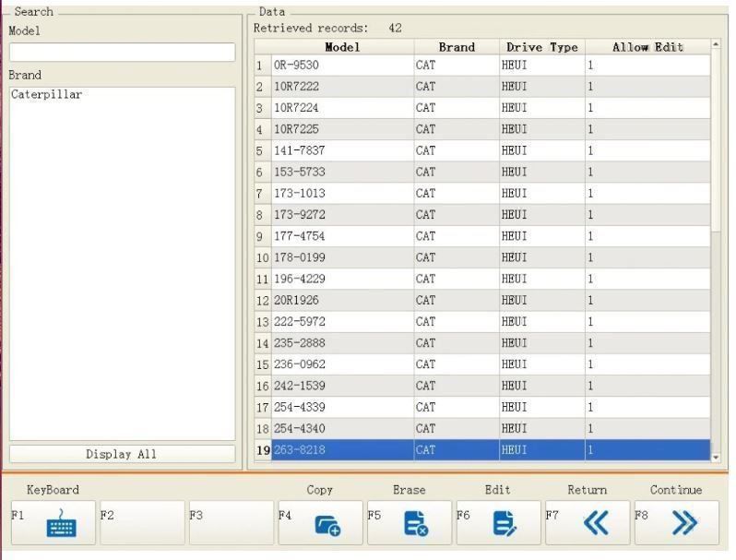This screenshot has height=560, width=736.
Task: Select model 196-4229 row
Action: (482, 279)
